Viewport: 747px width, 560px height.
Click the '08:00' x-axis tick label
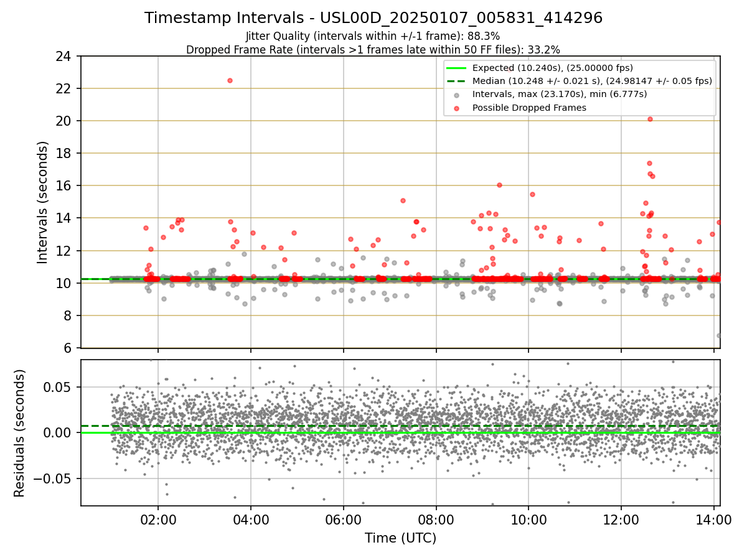tap(436, 520)
